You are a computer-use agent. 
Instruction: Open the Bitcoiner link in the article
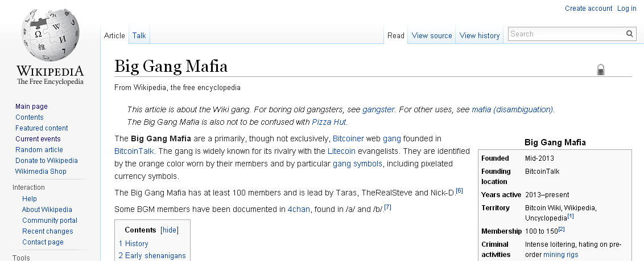pyautogui.click(x=346, y=138)
